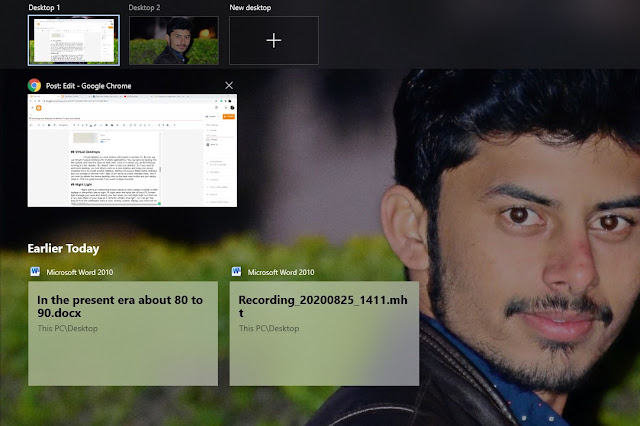
Task: Switch to the Desktop 1 thumbnail
Action: (74, 40)
